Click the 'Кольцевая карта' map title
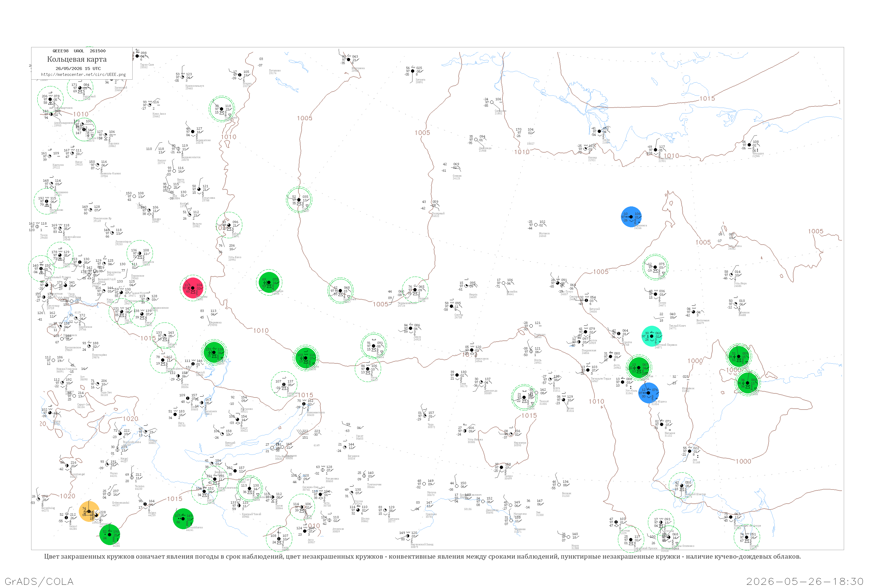 tap(77, 59)
